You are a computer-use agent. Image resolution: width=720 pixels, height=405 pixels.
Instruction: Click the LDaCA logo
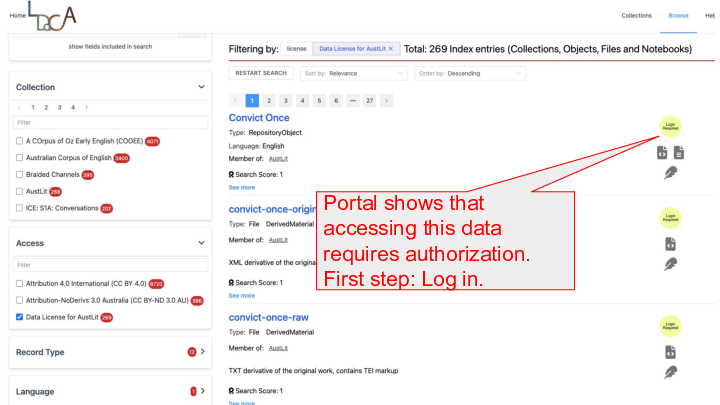click(x=52, y=16)
